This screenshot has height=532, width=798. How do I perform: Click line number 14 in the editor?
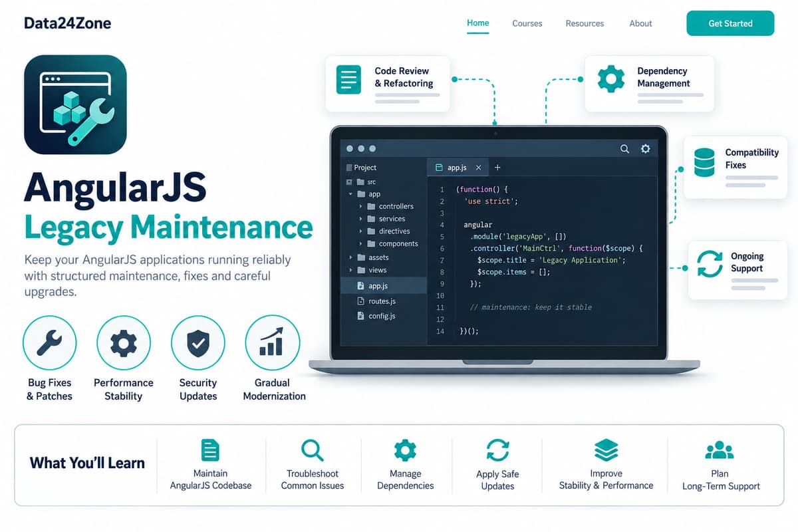click(x=440, y=331)
